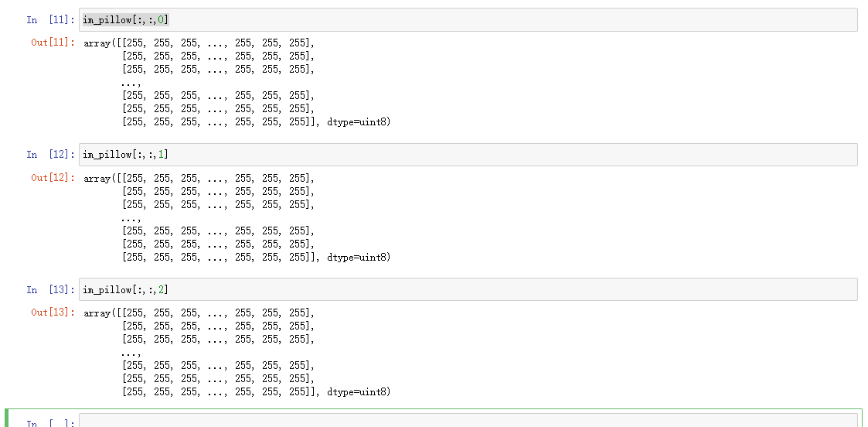Click the Out[13] prompt area
The image size is (868, 427).
click(53, 313)
